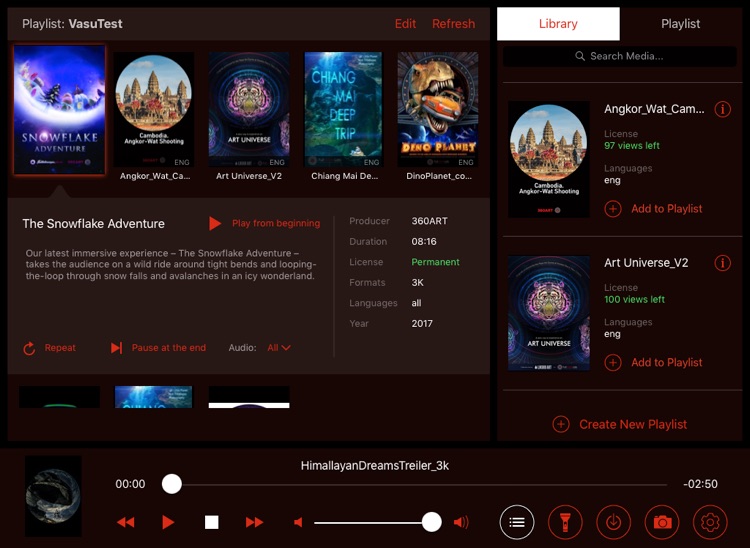Click the red Play triangle icon

[x=215, y=223]
